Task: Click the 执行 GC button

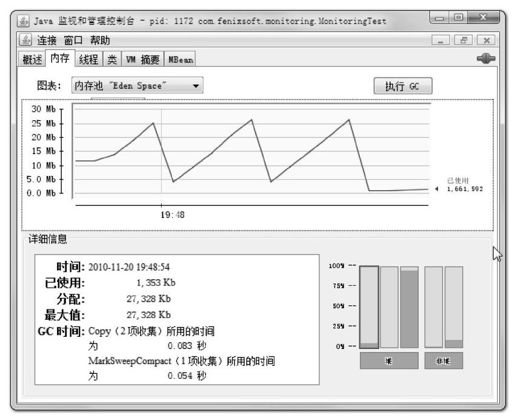Action: [403, 86]
